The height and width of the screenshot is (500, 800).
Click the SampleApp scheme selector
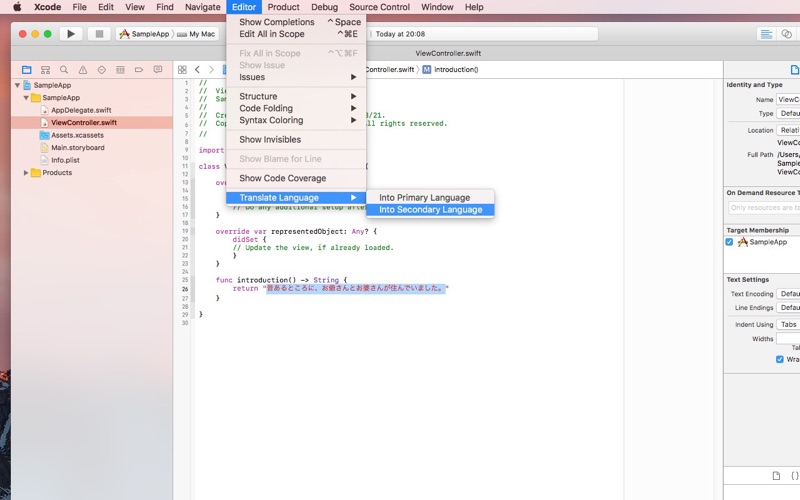coord(144,34)
